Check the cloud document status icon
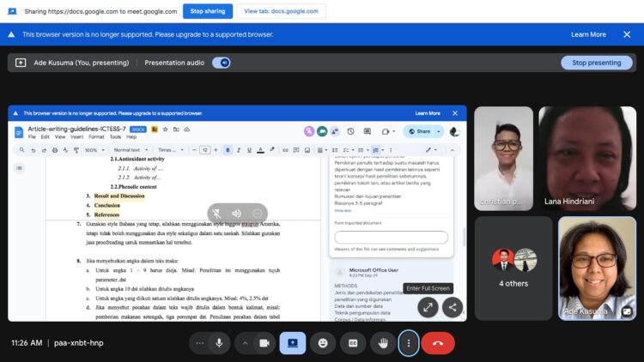The height and width of the screenshot is (362, 644). (x=187, y=130)
